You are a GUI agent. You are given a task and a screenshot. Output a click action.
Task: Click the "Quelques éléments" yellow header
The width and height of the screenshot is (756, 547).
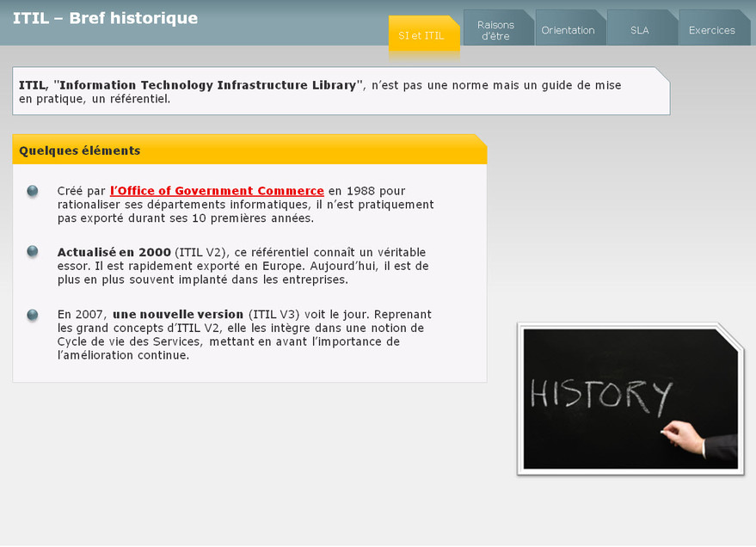[x=249, y=151]
